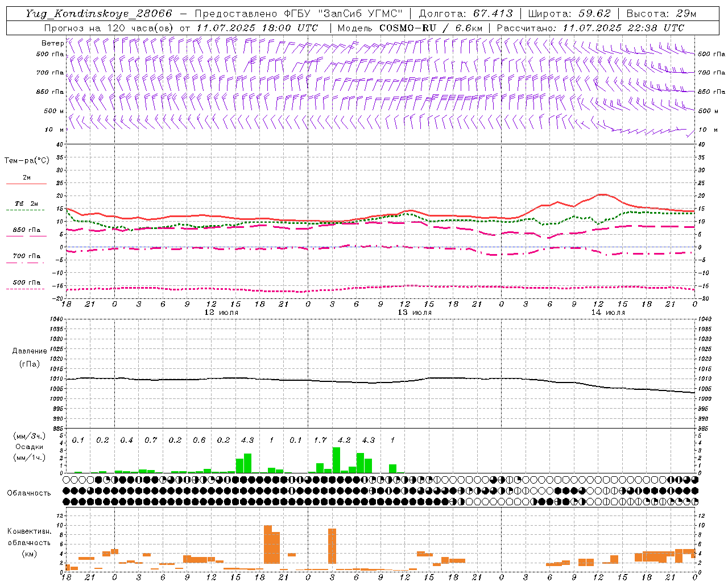Click the Высота: 29м value
This screenshot has height=582, width=728.
point(661,14)
